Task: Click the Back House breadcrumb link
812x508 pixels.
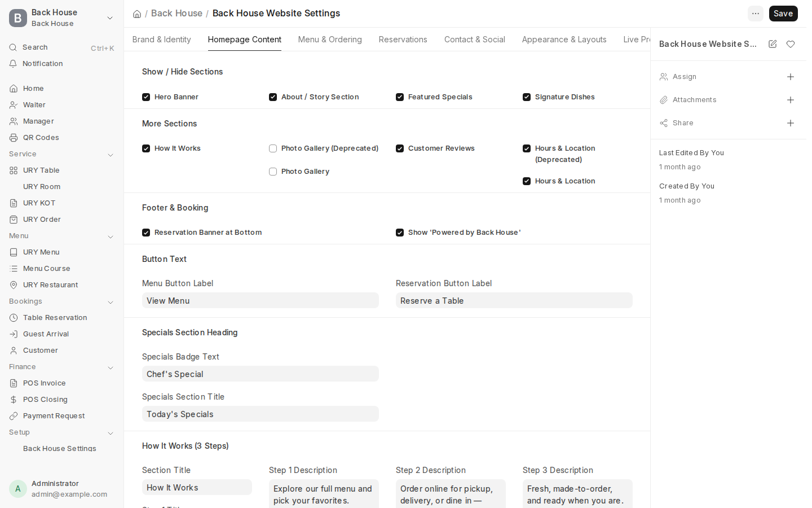Action: 176,14
